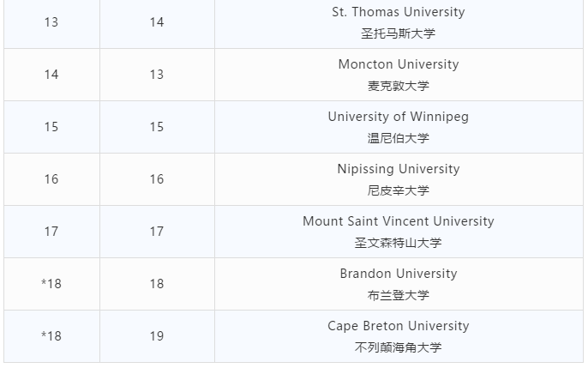Select University of Winnipeg text
588x368 pixels.
click(x=399, y=117)
